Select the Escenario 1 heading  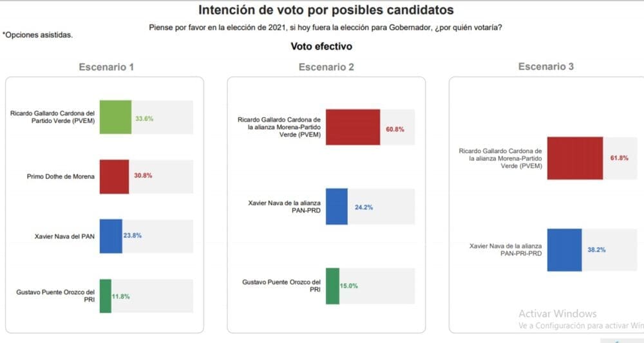click(x=106, y=67)
